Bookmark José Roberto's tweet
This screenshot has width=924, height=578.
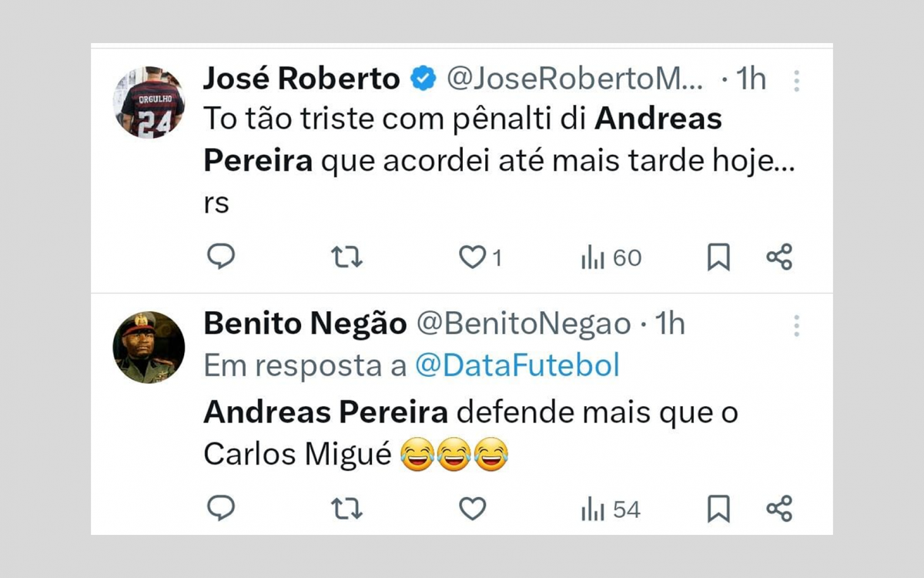point(719,257)
